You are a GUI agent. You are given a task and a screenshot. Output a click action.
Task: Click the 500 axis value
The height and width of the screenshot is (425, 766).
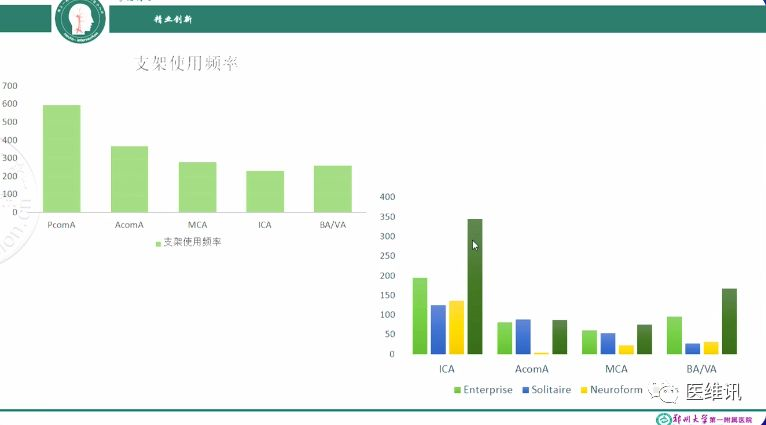(10, 122)
